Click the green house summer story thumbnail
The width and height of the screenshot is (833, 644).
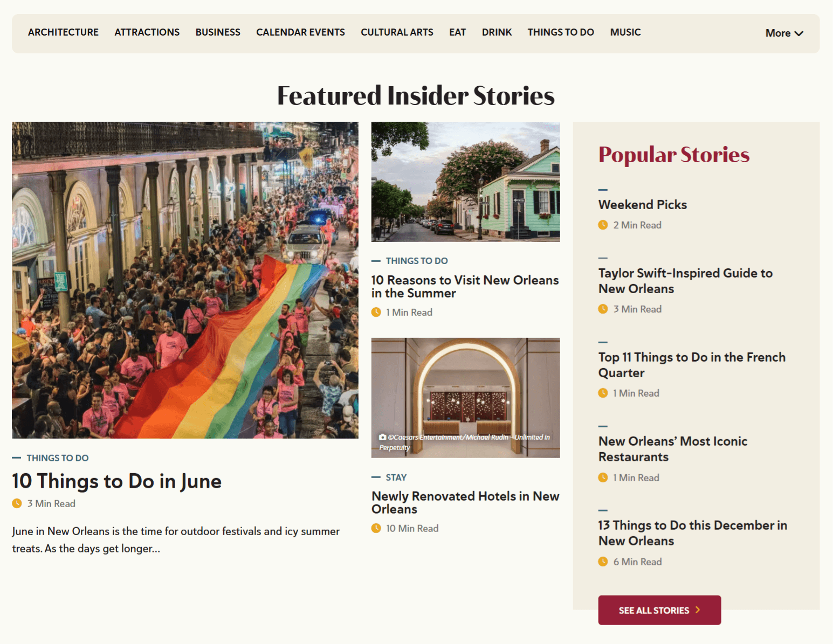[465, 182]
